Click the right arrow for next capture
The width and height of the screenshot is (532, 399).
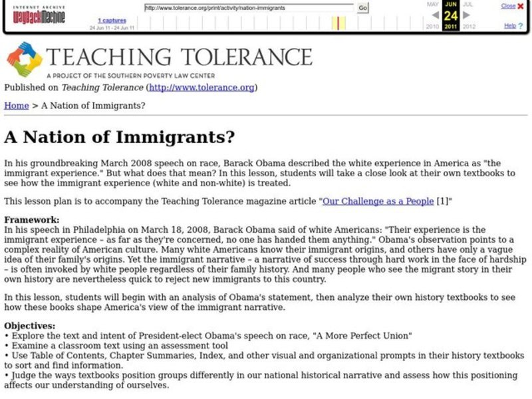(465, 15)
